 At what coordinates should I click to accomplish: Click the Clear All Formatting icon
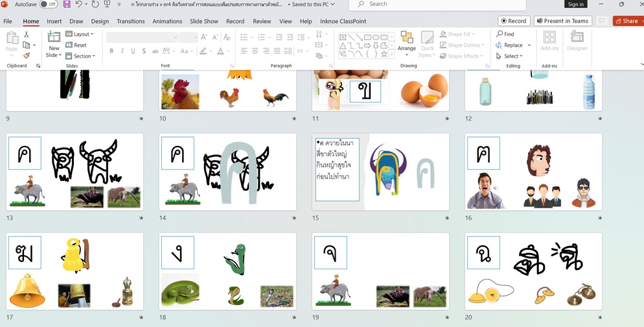[x=226, y=38]
